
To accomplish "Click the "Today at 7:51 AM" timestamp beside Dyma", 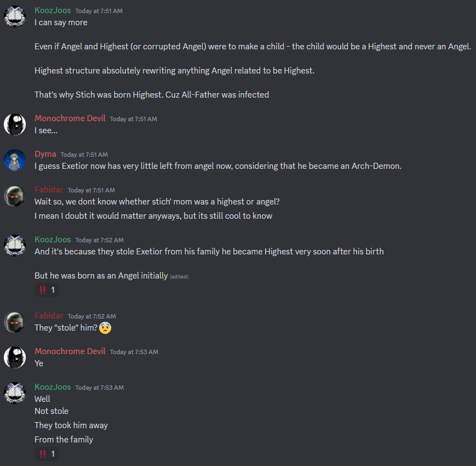I will tap(84, 155).
